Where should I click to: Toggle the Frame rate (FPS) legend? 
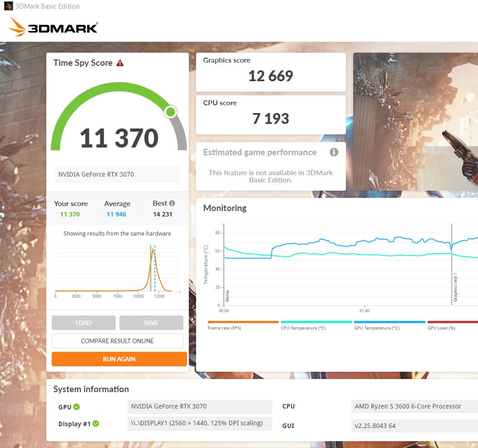point(224,328)
